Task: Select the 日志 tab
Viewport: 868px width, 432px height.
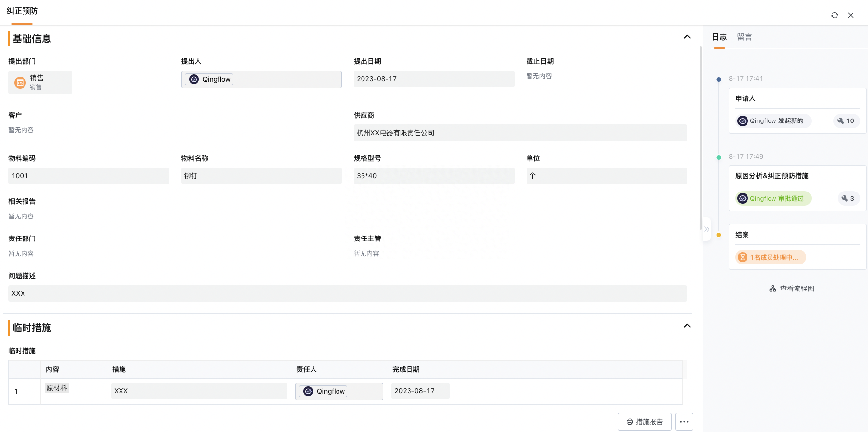Action: point(719,37)
